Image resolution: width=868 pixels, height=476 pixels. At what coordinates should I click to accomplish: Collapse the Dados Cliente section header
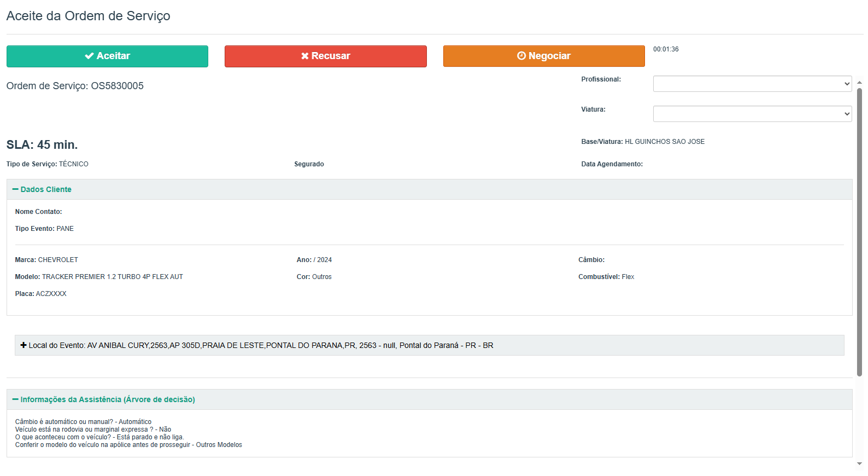click(46, 189)
